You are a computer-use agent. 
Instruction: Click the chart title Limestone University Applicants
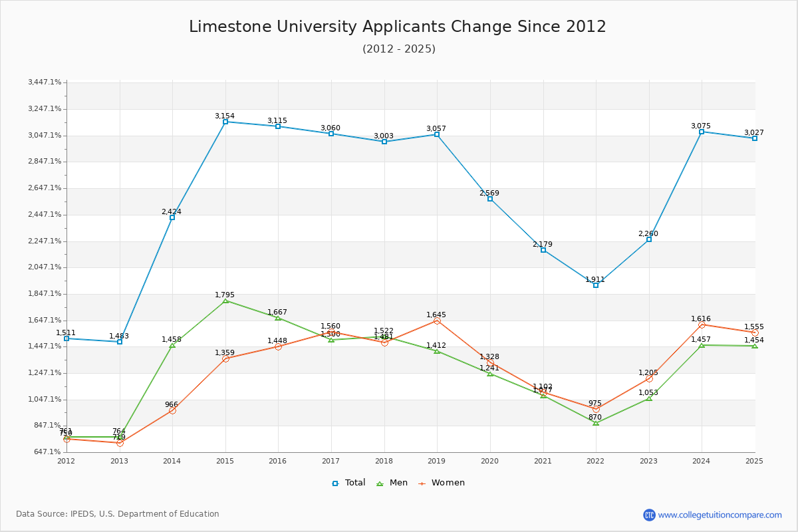pos(398,27)
